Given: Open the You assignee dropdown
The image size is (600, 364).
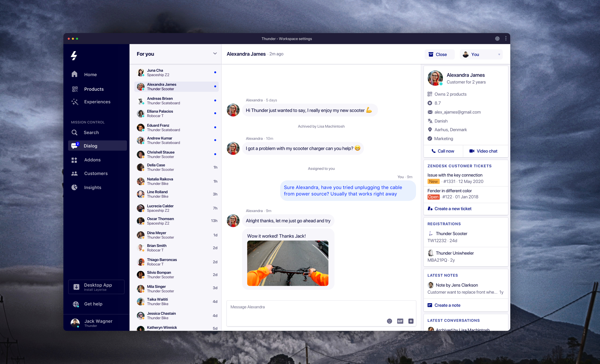Looking at the screenshot, I should pyautogui.click(x=481, y=54).
